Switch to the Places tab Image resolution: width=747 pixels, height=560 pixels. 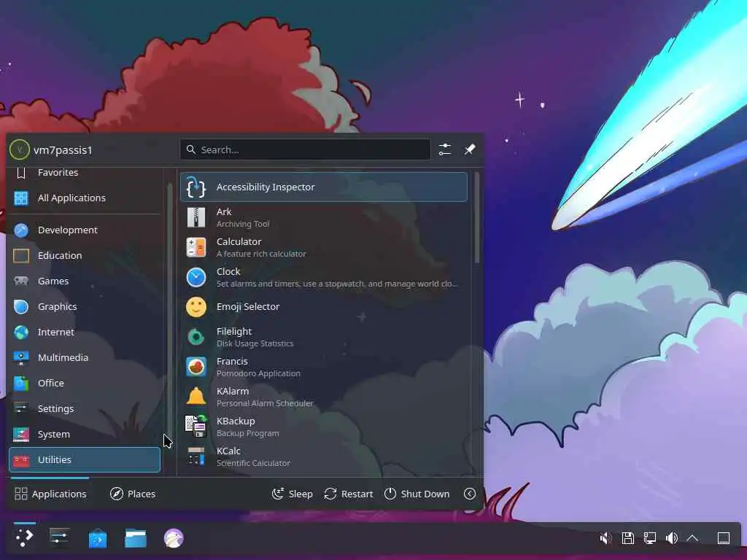pos(133,494)
